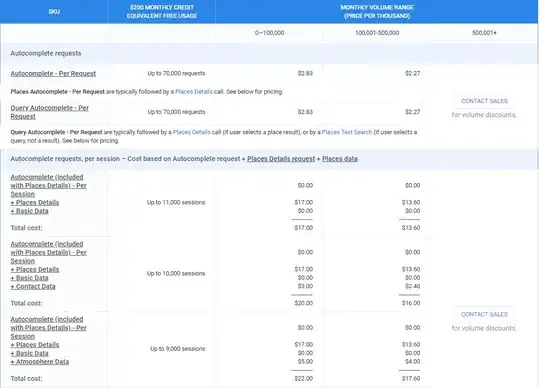Click the Up to 9,000 sessions cell

pyautogui.click(x=178, y=349)
